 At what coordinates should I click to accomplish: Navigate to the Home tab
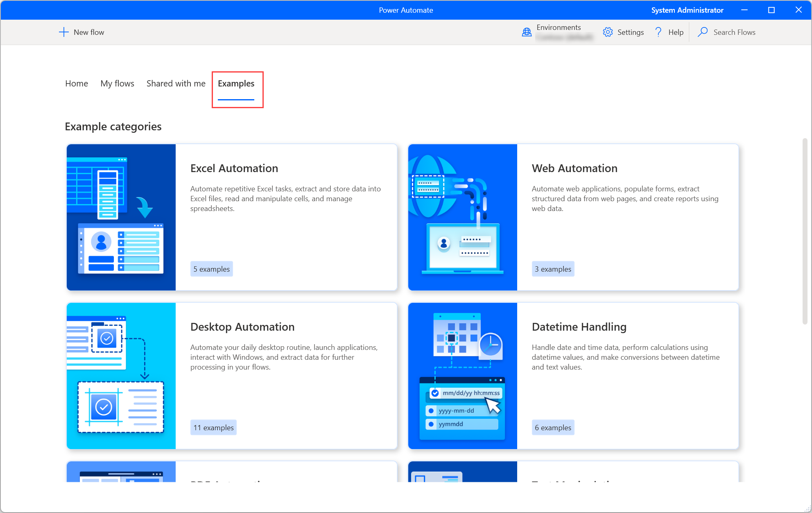click(x=76, y=83)
